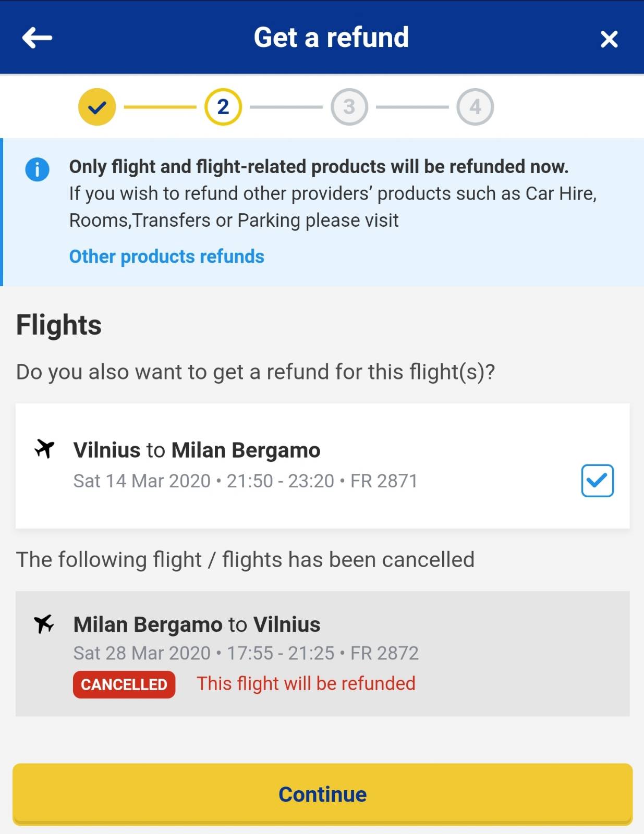Select step 3 in progress indicator
644x834 pixels.
[x=349, y=107]
